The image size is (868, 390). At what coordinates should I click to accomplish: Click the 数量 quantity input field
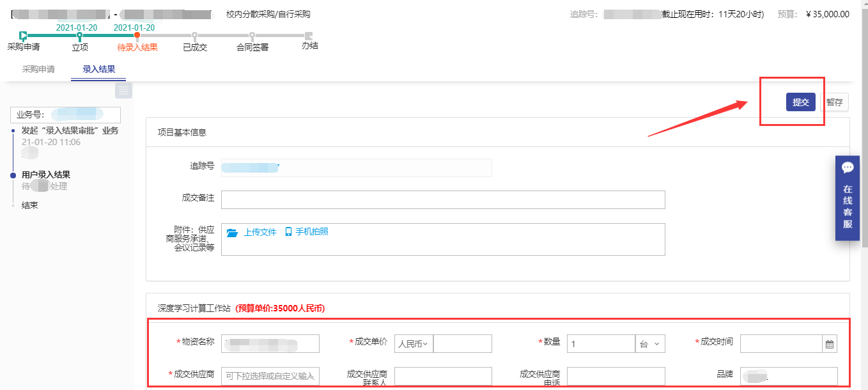(x=600, y=344)
